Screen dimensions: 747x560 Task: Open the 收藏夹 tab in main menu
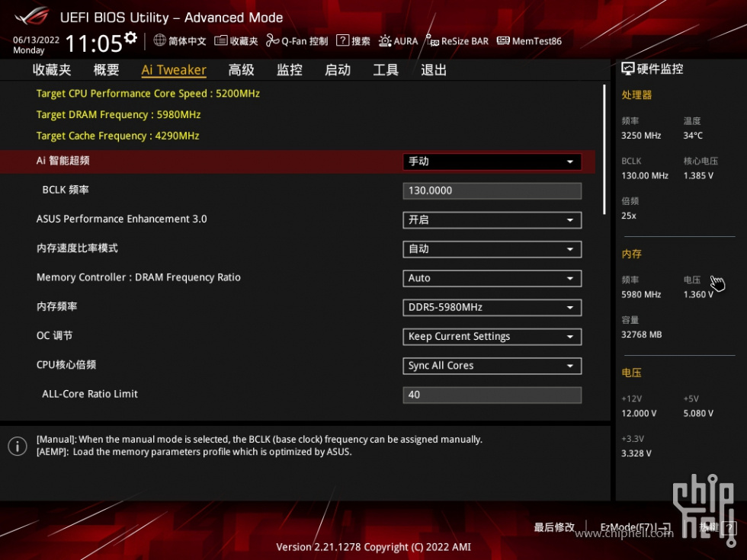point(52,70)
